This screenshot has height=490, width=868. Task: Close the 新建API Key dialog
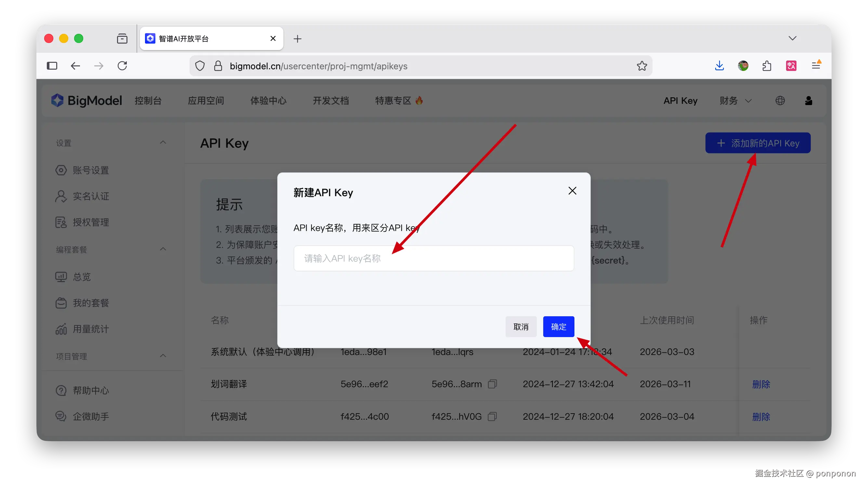tap(572, 191)
